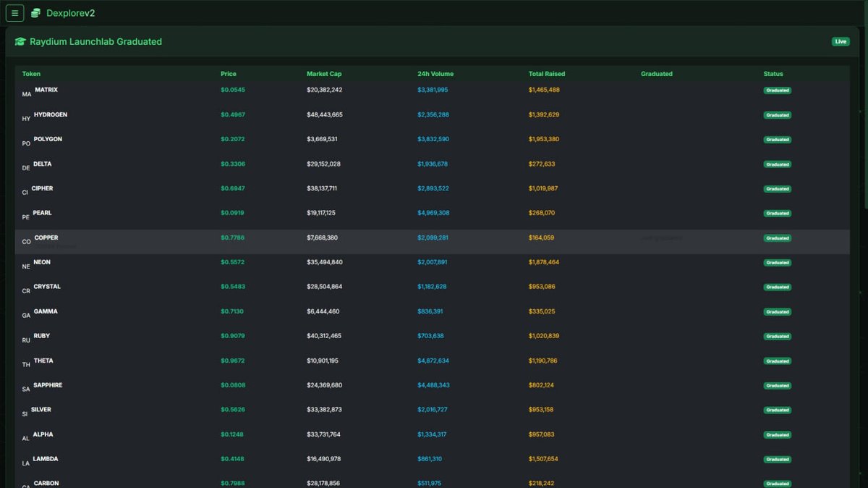Sort by Market Cap column header
868x488 pixels.
pos(324,74)
